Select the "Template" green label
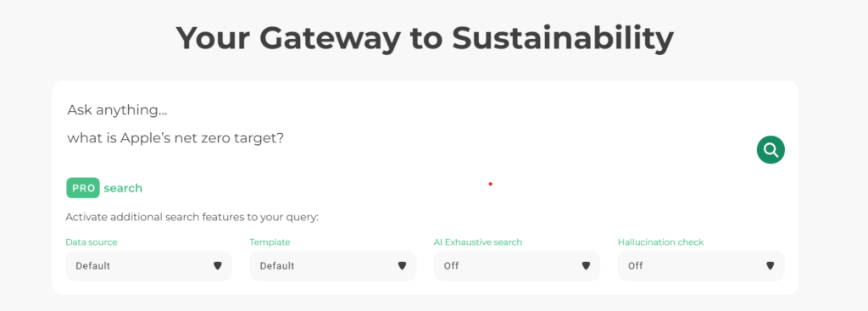Image resolution: width=868 pixels, height=311 pixels. point(270,242)
